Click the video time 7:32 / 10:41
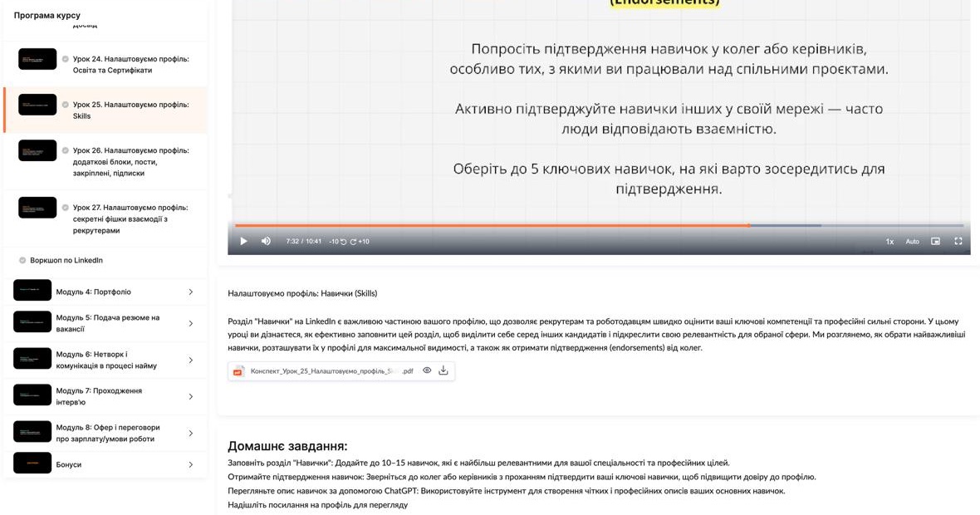Image resolution: width=980 pixels, height=515 pixels. click(304, 241)
